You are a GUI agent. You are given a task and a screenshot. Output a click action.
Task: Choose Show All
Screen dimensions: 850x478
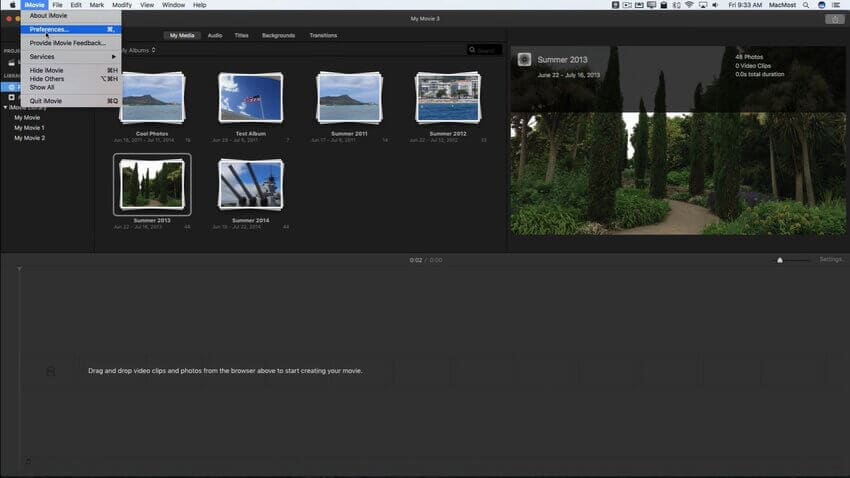click(71, 87)
